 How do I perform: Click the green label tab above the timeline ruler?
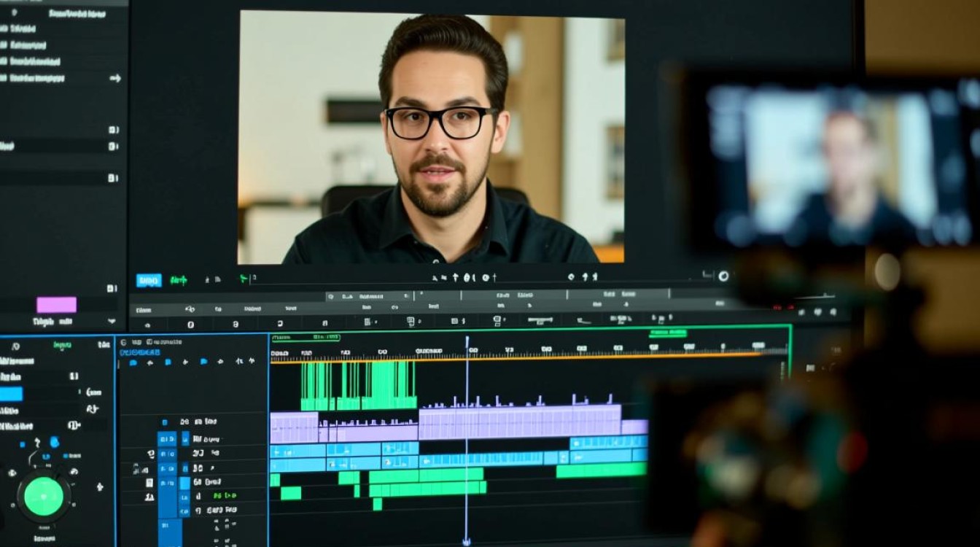305,337
